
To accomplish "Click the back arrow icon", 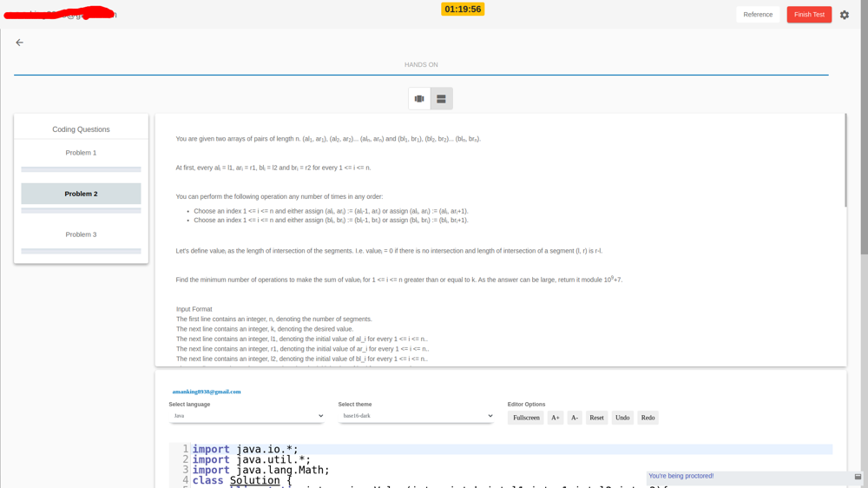I will (19, 43).
